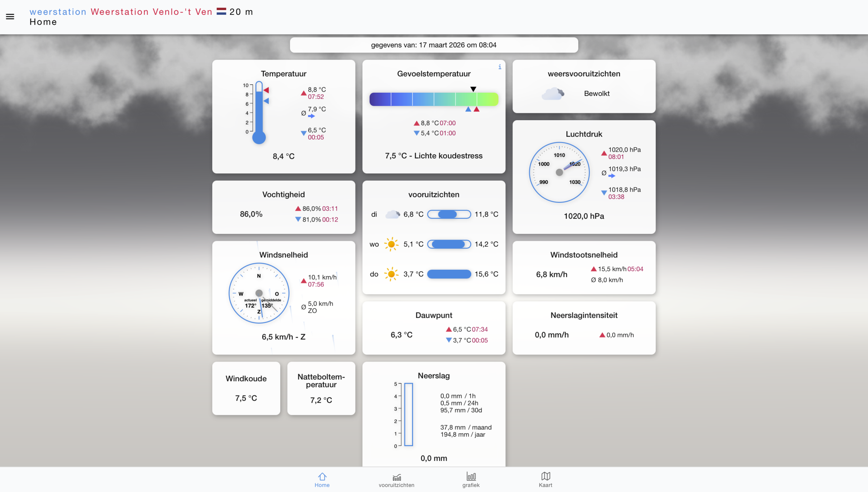
Task: Switch to the grafiek tab
Action: [471, 480]
